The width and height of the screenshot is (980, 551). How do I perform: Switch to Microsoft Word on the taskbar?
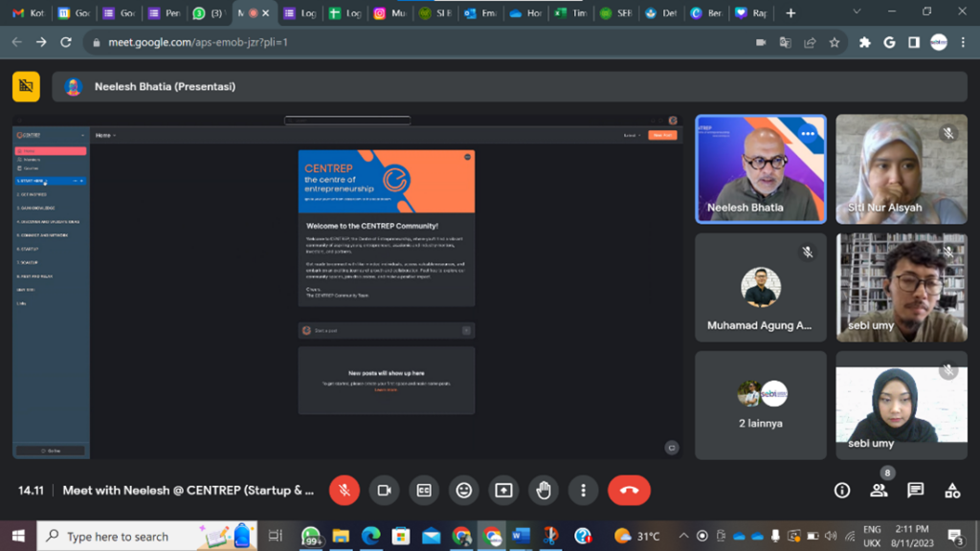(521, 536)
